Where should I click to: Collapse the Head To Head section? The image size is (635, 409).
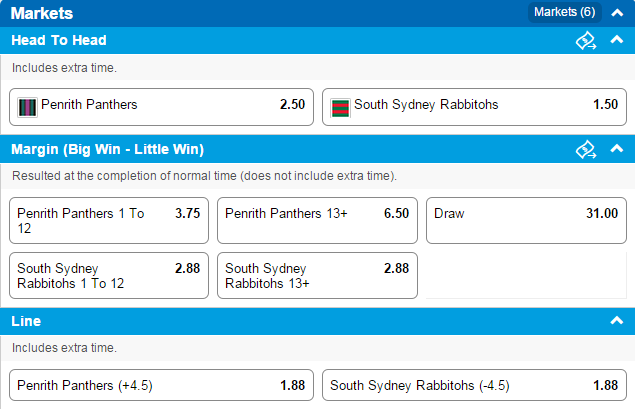tap(617, 40)
